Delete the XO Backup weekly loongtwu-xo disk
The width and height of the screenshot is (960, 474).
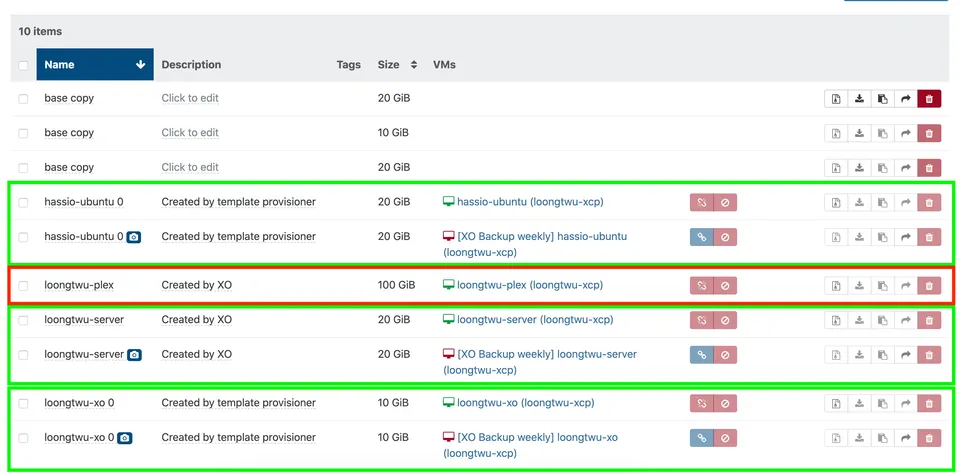click(x=929, y=438)
